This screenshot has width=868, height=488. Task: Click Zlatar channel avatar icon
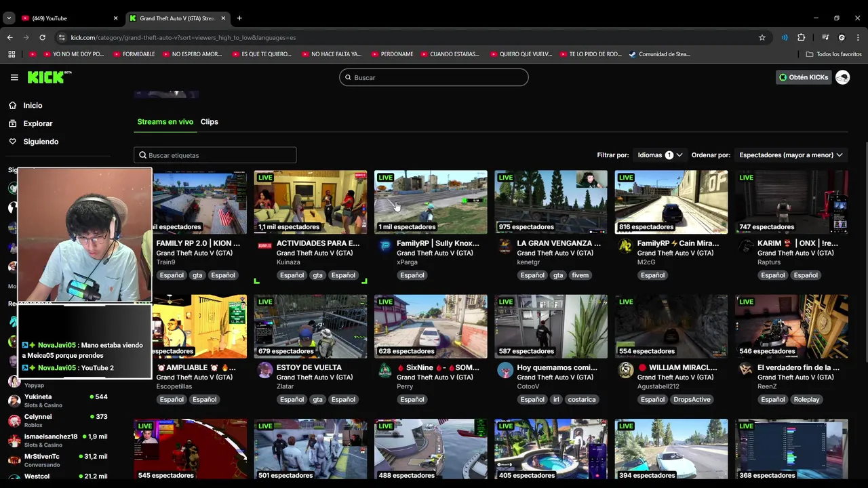[x=264, y=370]
